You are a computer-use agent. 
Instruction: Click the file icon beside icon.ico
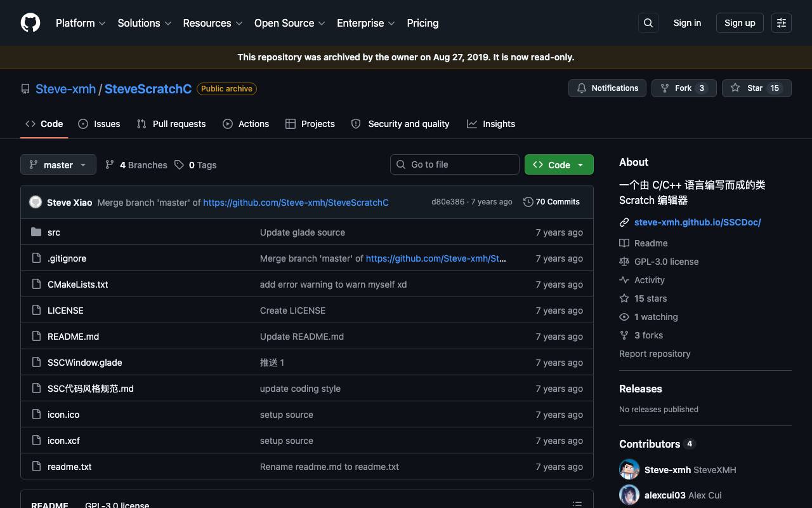pyautogui.click(x=36, y=415)
